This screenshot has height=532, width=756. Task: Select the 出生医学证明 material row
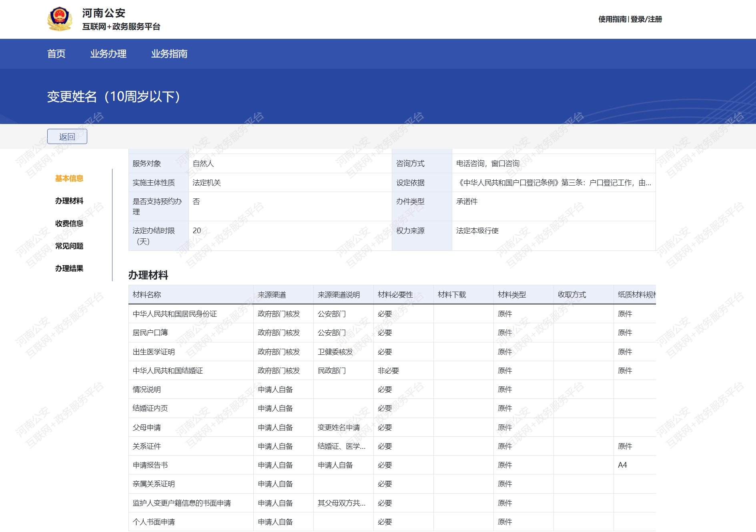coord(154,352)
